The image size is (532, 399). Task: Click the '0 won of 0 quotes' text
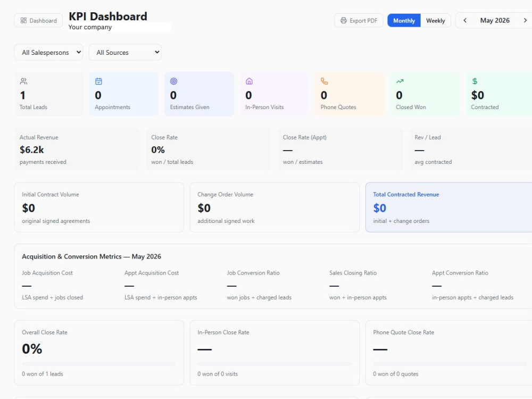click(396, 374)
